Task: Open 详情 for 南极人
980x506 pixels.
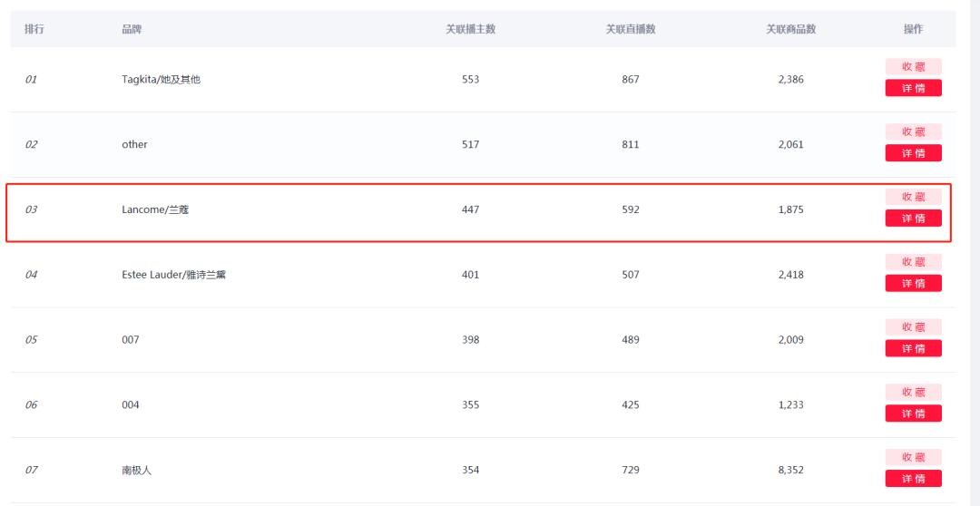Action: coord(913,479)
